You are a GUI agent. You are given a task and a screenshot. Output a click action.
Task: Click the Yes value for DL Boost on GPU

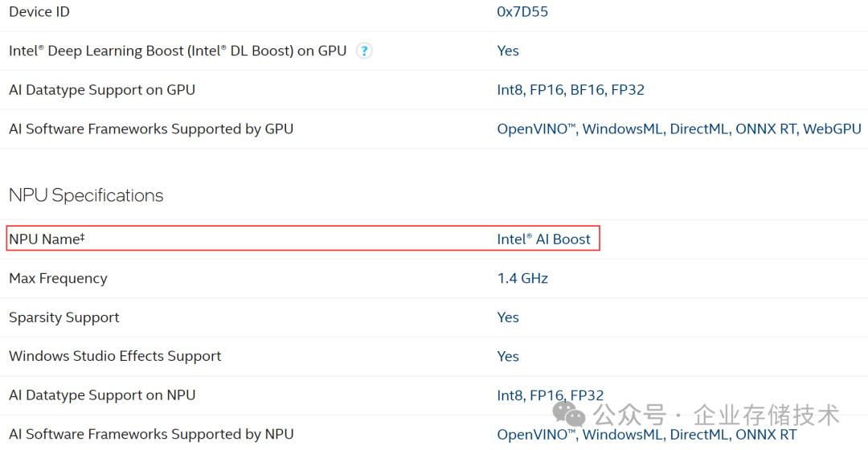508,51
